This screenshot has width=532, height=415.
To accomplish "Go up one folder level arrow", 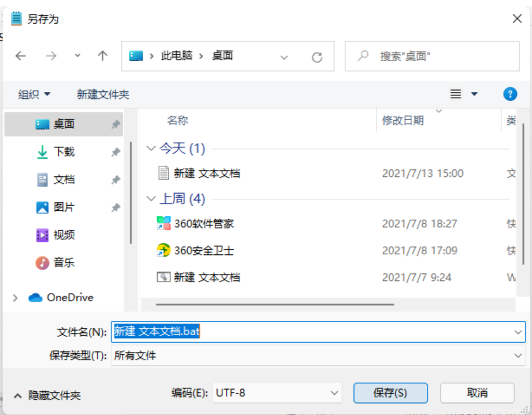I will [x=102, y=55].
